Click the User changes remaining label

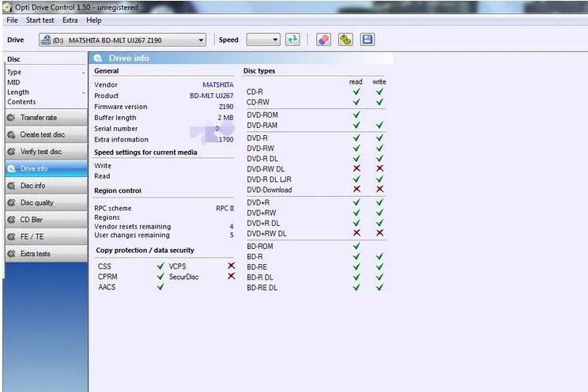tap(132, 236)
